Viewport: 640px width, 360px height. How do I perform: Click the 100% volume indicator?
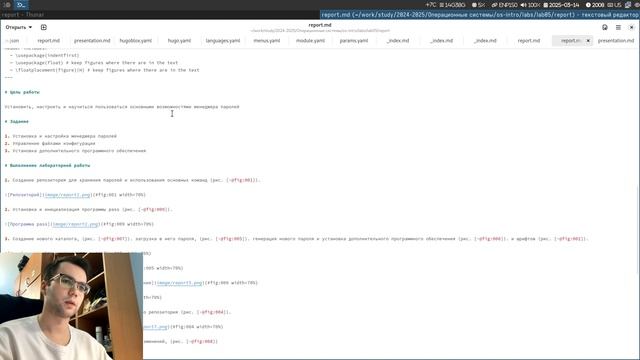(530, 5)
